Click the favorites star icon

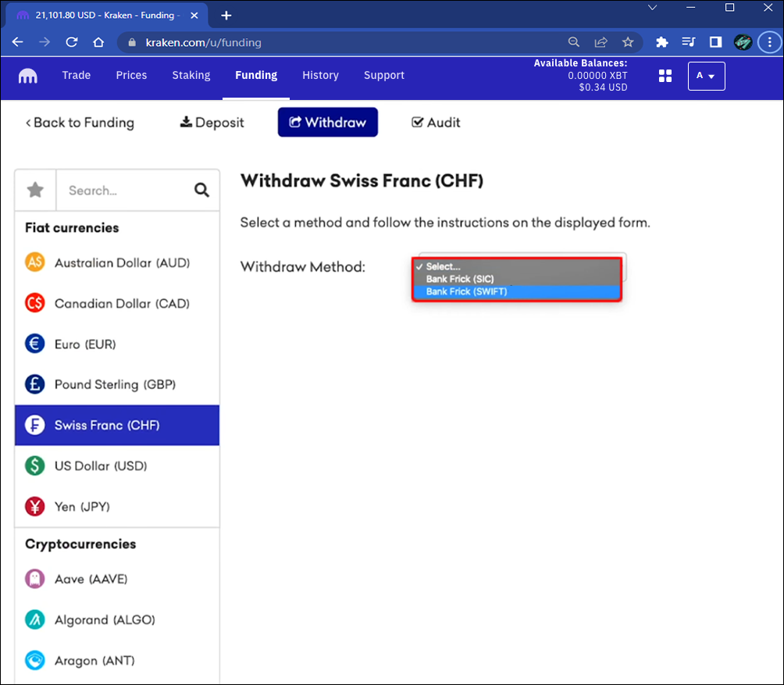[x=35, y=190]
